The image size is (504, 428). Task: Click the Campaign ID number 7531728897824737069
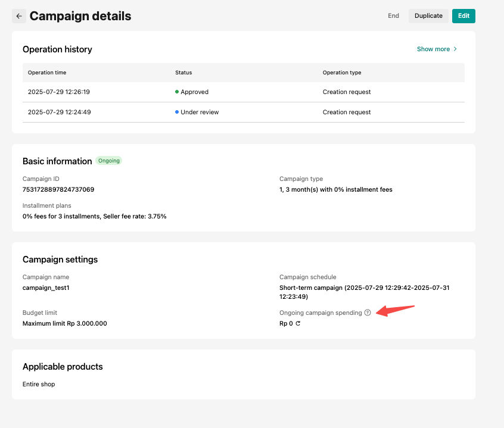pyautogui.click(x=58, y=190)
